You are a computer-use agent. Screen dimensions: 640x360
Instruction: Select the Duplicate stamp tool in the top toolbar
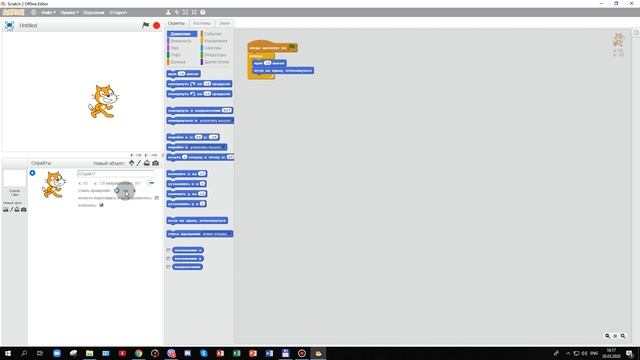tap(168, 12)
